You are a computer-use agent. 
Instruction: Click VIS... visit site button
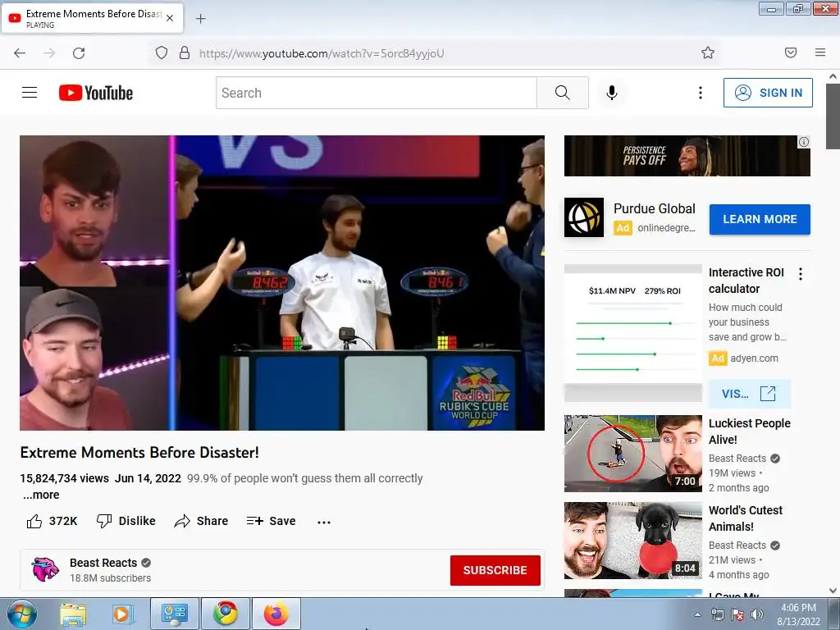click(749, 394)
